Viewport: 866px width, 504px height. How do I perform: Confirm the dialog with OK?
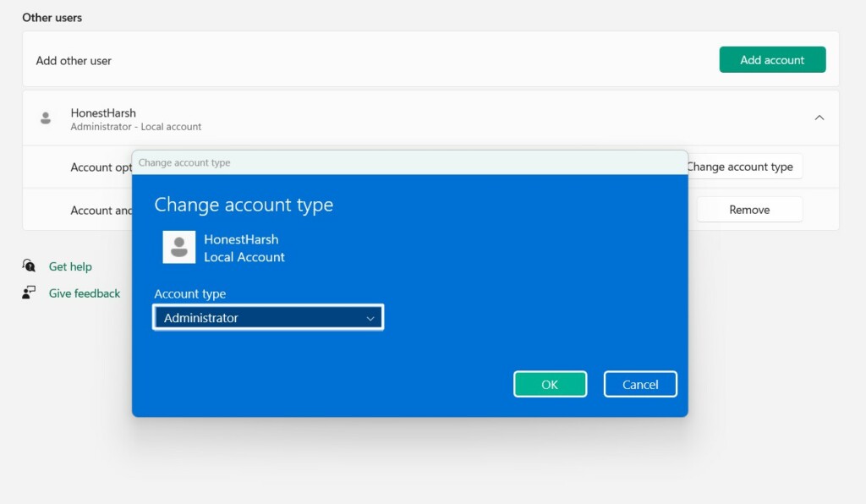coord(550,385)
